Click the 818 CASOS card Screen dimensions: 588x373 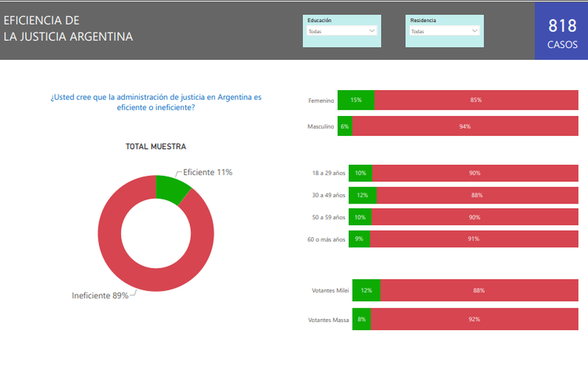click(x=562, y=31)
